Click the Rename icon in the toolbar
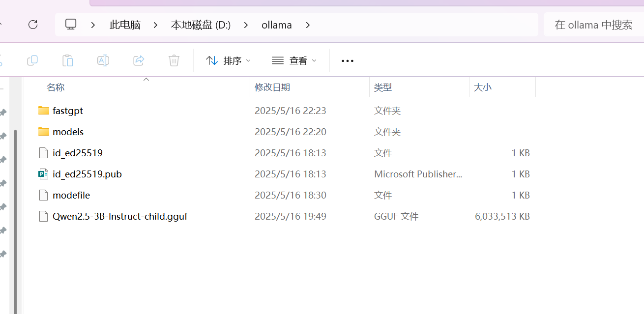644x314 pixels. tap(103, 60)
